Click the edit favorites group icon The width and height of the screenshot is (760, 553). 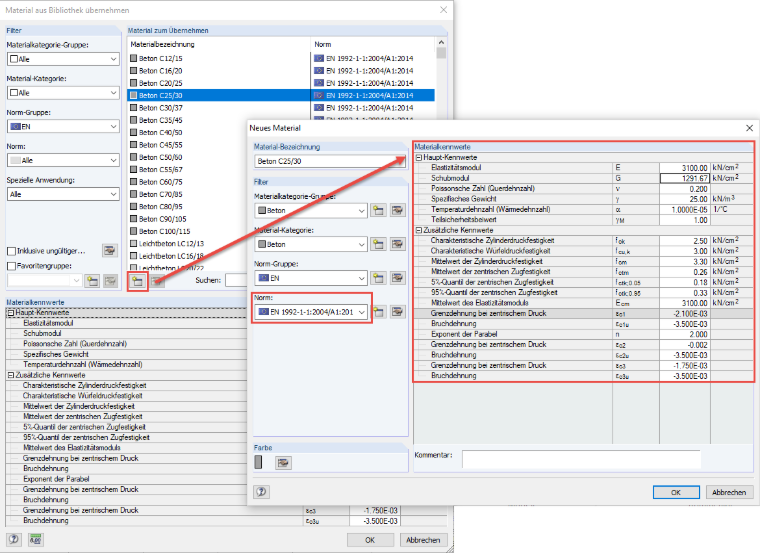point(110,281)
